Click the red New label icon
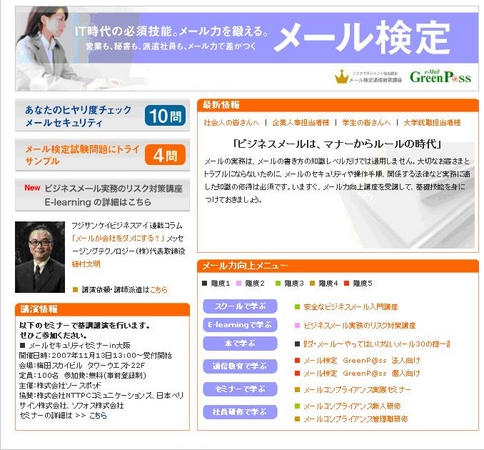The width and height of the screenshot is (484, 450). point(32,188)
